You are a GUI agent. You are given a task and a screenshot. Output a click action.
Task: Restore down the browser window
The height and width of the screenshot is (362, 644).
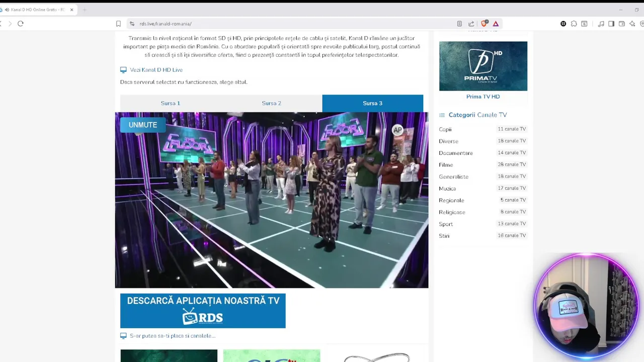coord(636,10)
